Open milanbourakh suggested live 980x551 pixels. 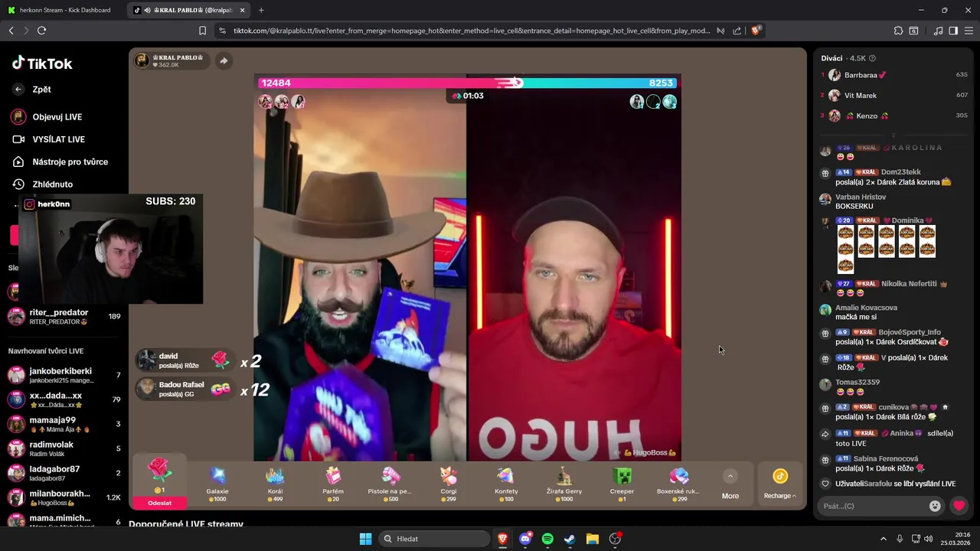tap(64, 497)
